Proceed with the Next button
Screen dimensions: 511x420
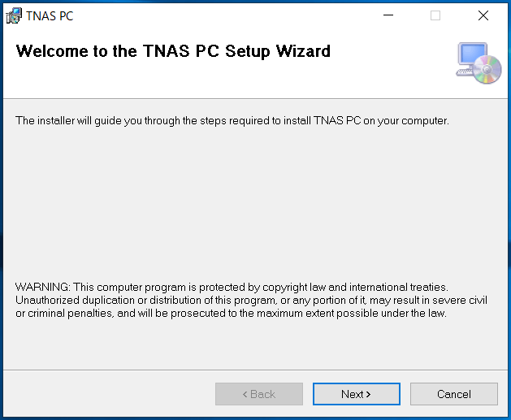click(356, 394)
